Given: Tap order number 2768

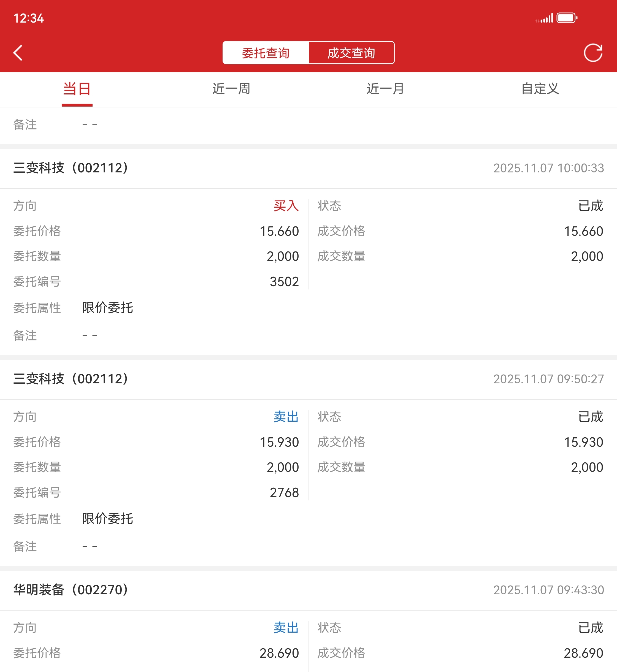Looking at the screenshot, I should click(x=284, y=493).
